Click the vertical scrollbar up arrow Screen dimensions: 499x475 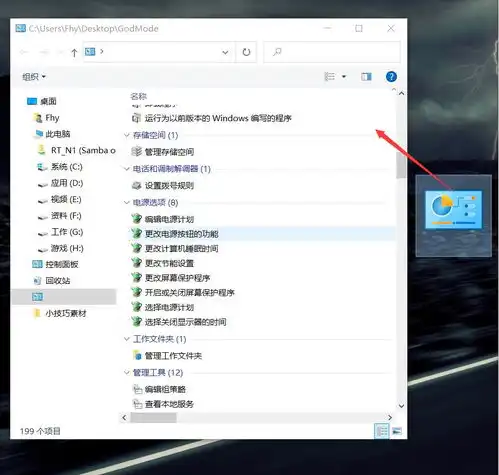click(x=401, y=94)
